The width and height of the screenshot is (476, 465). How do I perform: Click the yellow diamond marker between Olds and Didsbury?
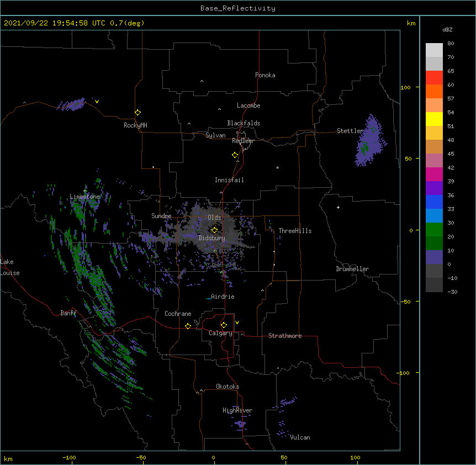click(x=214, y=230)
